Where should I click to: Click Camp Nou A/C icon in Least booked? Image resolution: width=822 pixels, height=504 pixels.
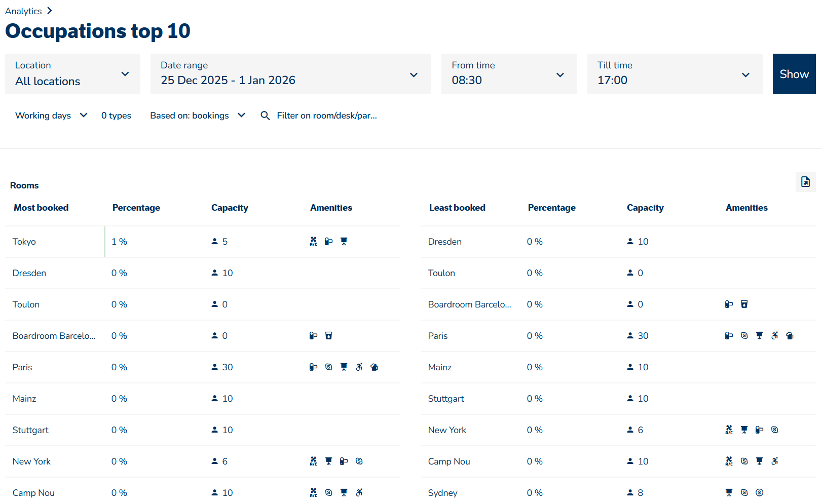(729, 461)
